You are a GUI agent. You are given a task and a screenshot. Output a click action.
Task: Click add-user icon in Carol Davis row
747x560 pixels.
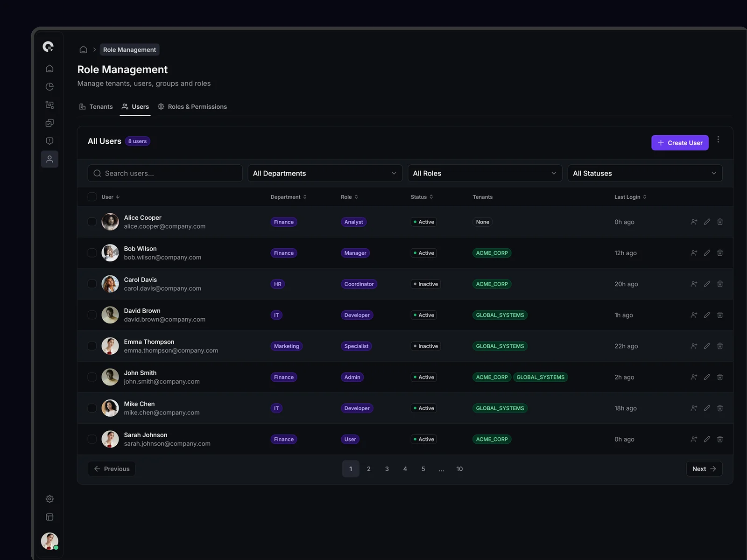[694, 284]
